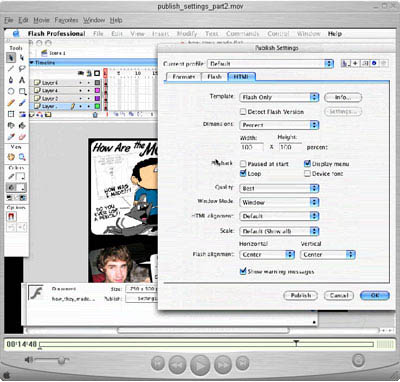This screenshot has width=400, height=382.
Task: Click the create new profile plus icon
Action: coord(355,63)
